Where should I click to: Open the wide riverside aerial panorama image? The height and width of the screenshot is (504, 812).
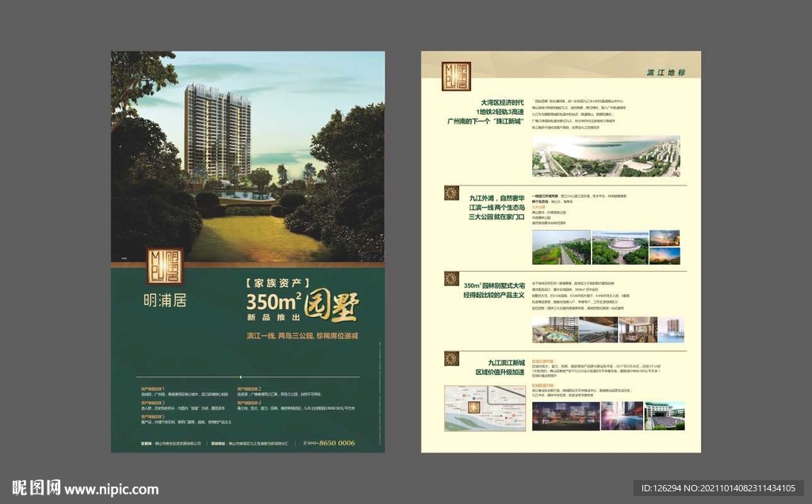pos(606,156)
